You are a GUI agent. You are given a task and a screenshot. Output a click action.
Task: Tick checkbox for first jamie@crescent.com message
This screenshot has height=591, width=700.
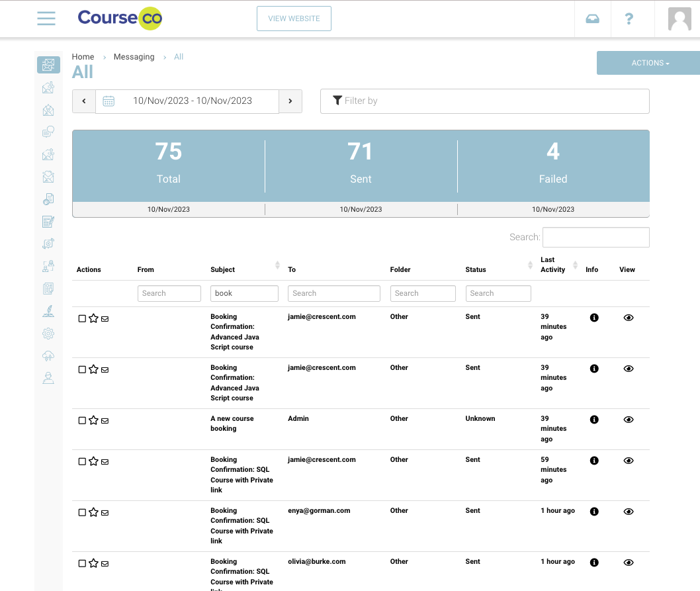tap(82, 318)
